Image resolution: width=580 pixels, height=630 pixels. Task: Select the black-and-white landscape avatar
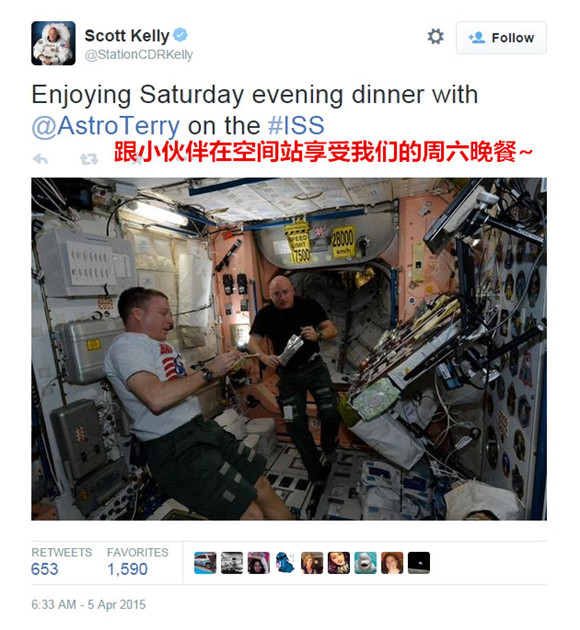coord(232,562)
